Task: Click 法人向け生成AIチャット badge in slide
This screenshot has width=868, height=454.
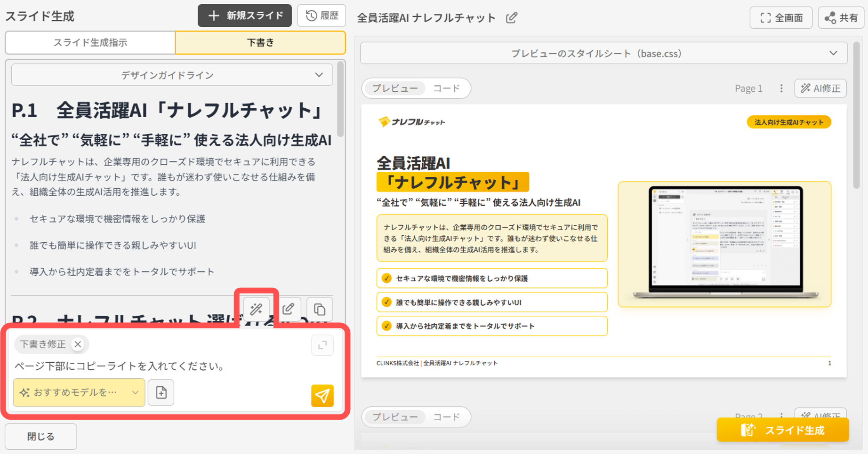Action: (x=789, y=122)
